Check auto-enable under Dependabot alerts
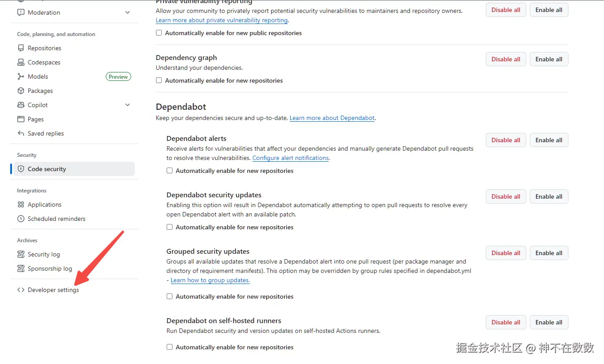 [x=169, y=171]
